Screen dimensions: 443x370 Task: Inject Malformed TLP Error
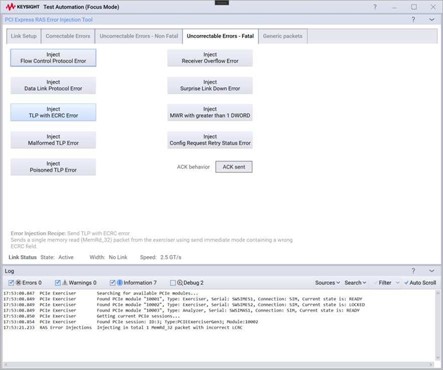(53, 140)
